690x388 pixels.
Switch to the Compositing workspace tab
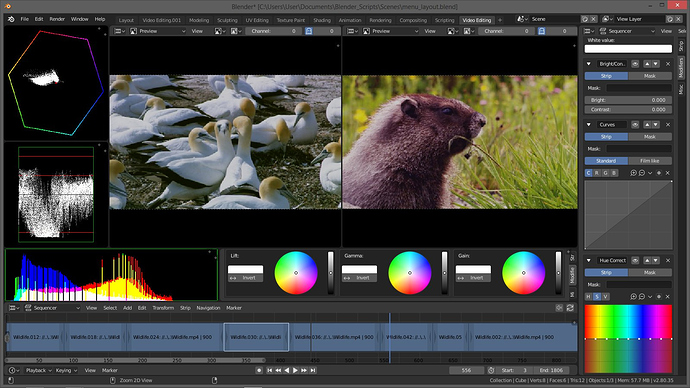[x=413, y=20]
